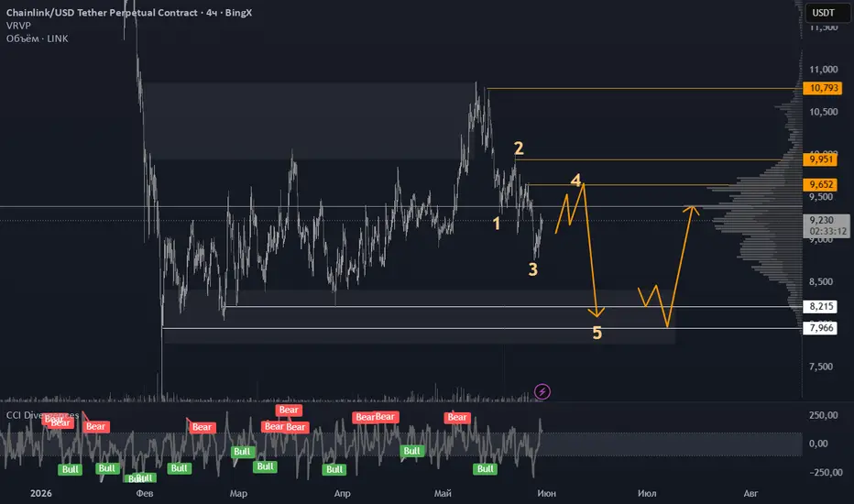Click the Фев label on time axis
This screenshot has height=504, width=854.
(145, 493)
